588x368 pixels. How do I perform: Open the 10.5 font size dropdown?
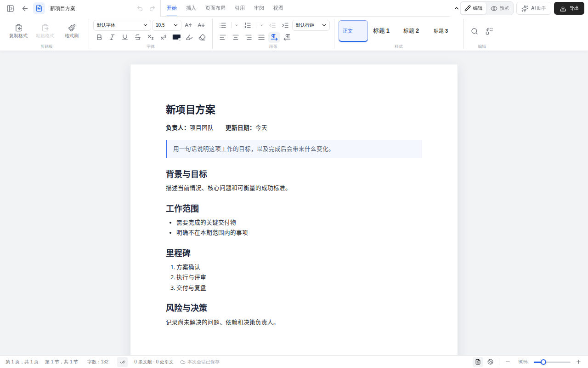point(167,25)
